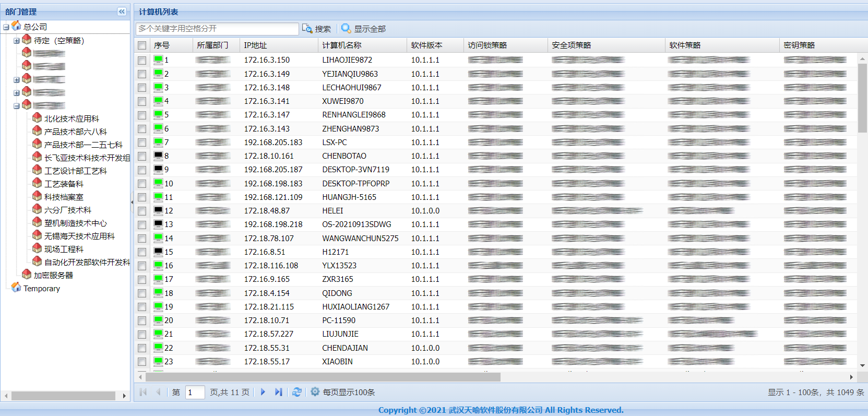This screenshot has width=868, height=416.
Task: Check the select-all checkbox in header
Action: (x=142, y=45)
